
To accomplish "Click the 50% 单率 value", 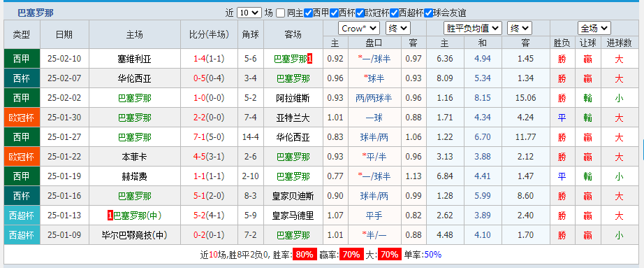I will click(433, 255).
